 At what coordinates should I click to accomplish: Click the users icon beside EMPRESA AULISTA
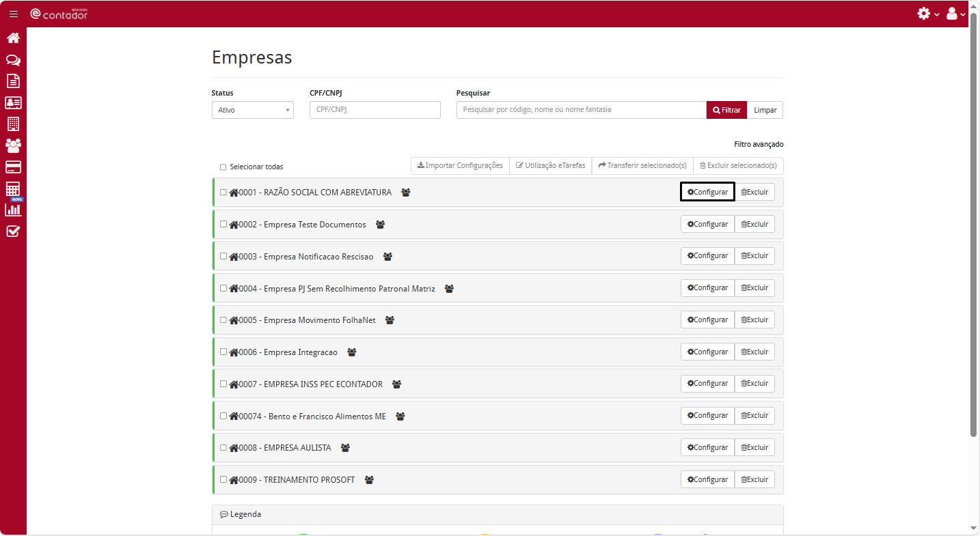click(x=346, y=448)
